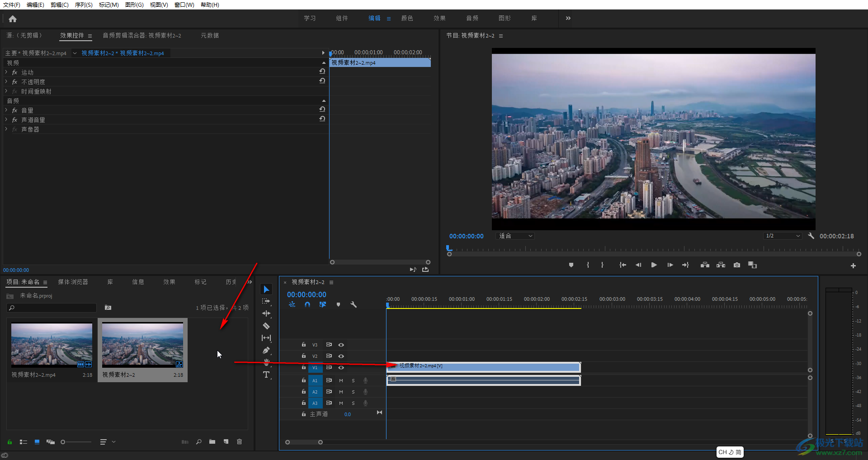The image size is (868, 460).
Task: Select the Pen tool
Action: coord(266,350)
